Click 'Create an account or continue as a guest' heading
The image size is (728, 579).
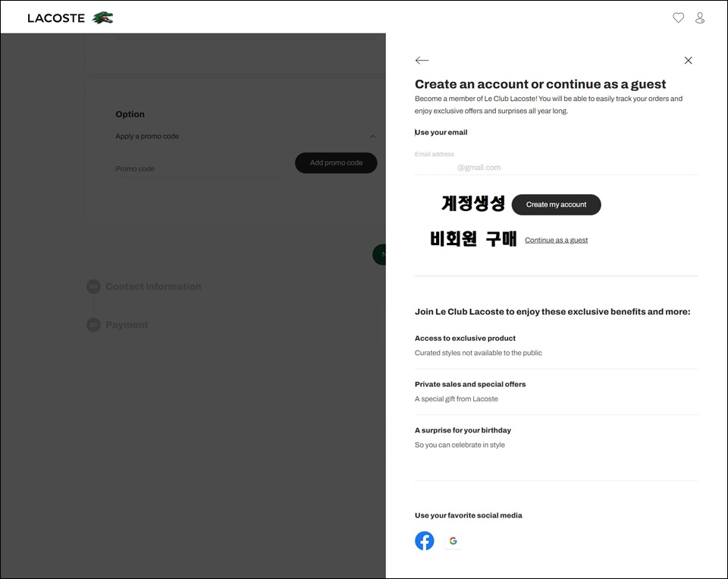pyautogui.click(x=540, y=84)
